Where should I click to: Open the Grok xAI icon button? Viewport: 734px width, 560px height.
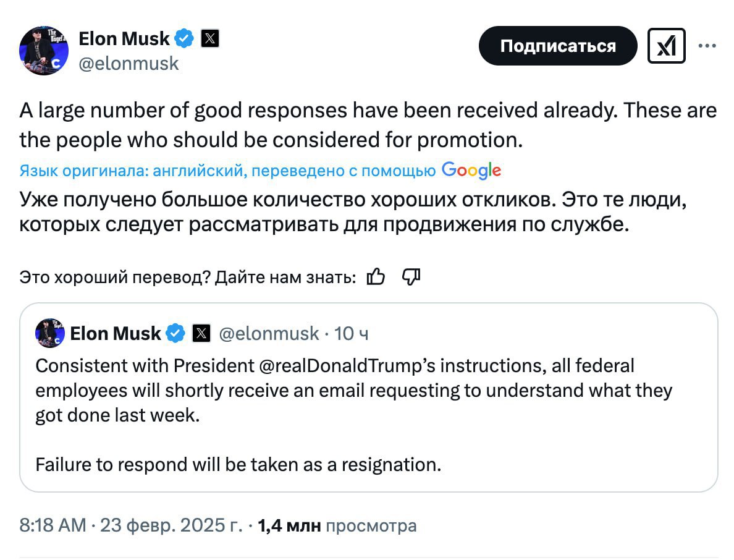(666, 46)
